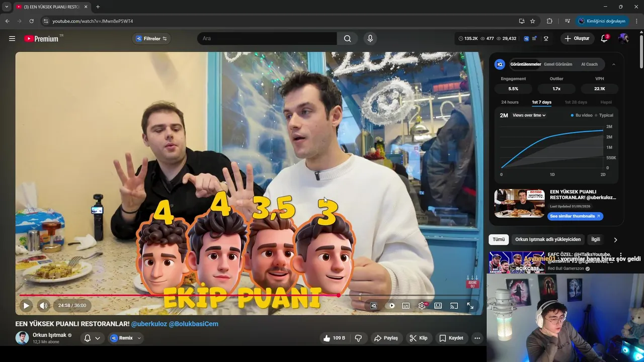Screen dimensions: 644x362
Task: Mute the video volume speaker
Action: pos(44,305)
